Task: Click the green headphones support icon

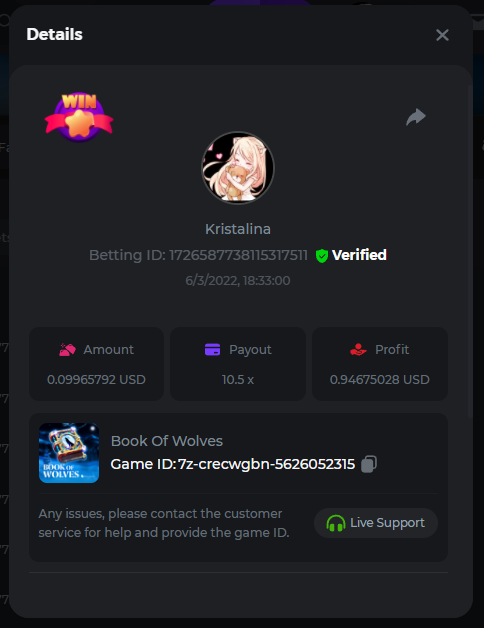Action: [x=336, y=523]
